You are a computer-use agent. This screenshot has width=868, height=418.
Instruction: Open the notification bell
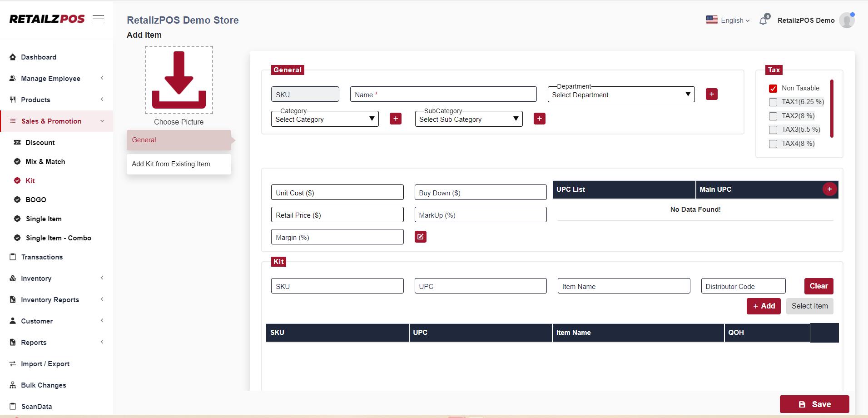(763, 20)
